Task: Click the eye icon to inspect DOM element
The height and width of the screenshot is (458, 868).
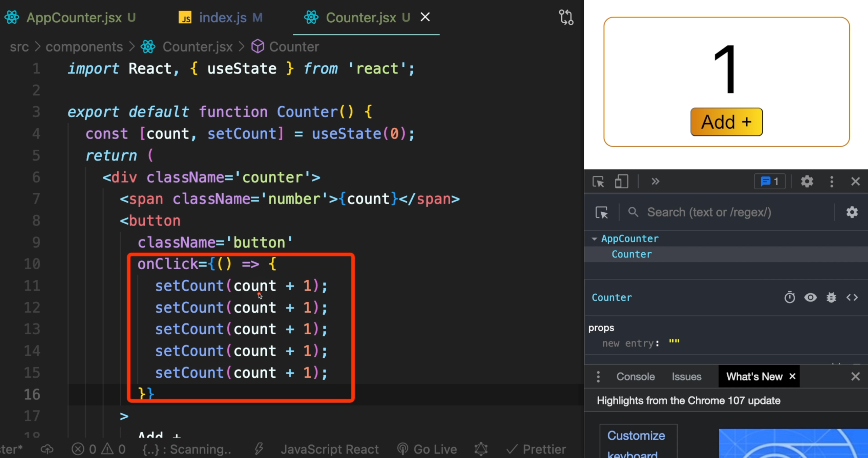Action: pos(810,298)
